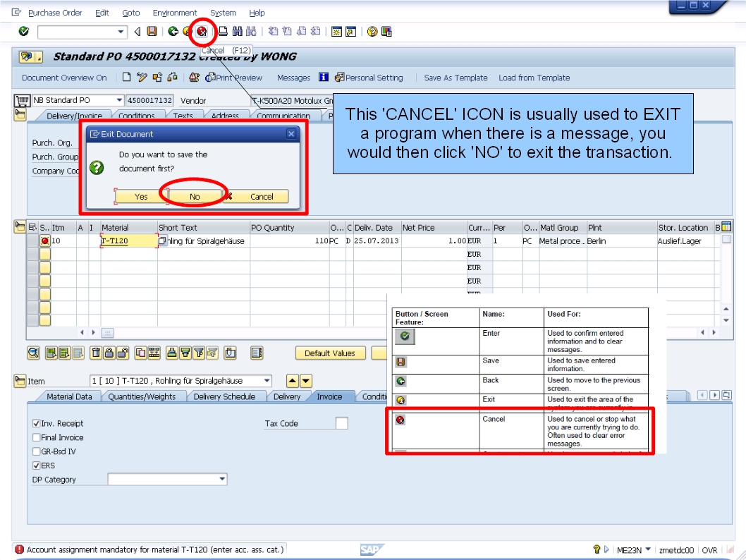Viewport: 746px width, 560px height.
Task: Click the red Cancel icon in toolbar
Action: 202,32
